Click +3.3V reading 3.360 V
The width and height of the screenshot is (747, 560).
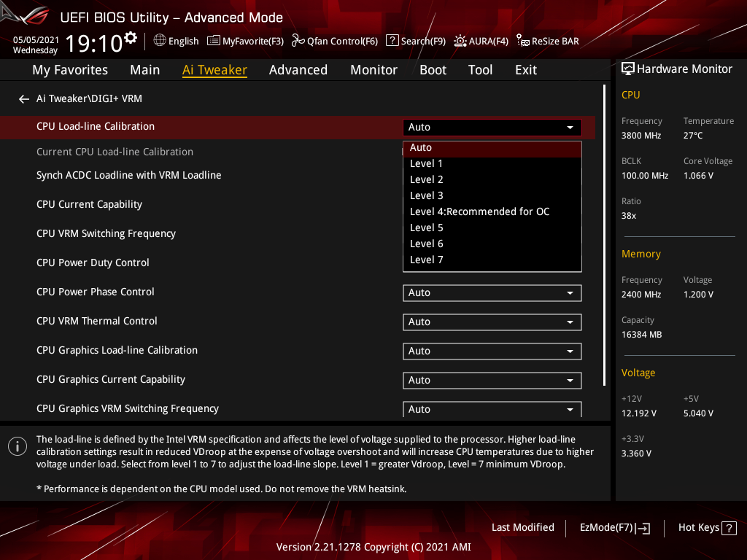[x=636, y=454]
